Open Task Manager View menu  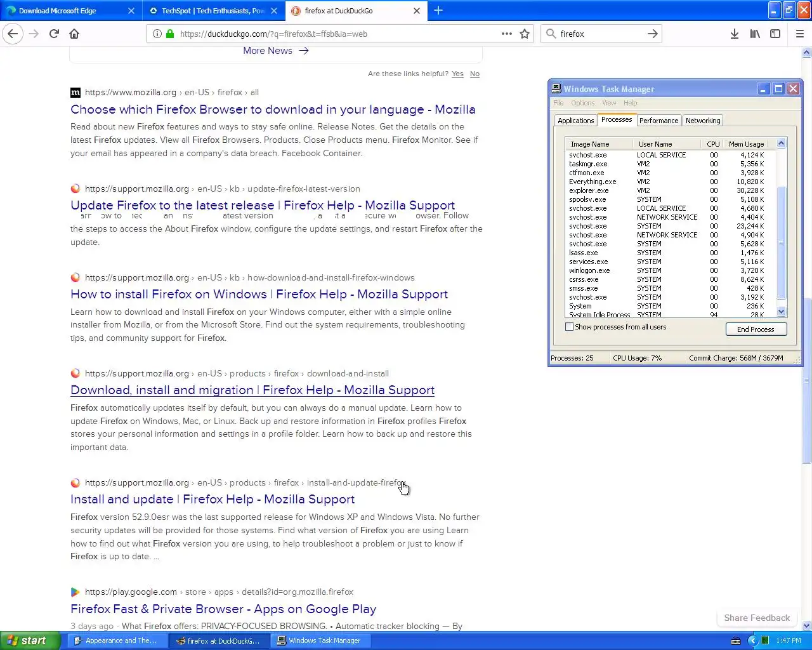point(609,103)
